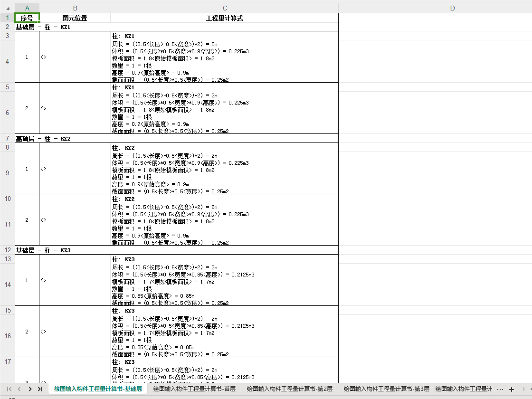The width and height of the screenshot is (532, 399).
Task: Click the select-all corner triangle
Action: pos(8,8)
